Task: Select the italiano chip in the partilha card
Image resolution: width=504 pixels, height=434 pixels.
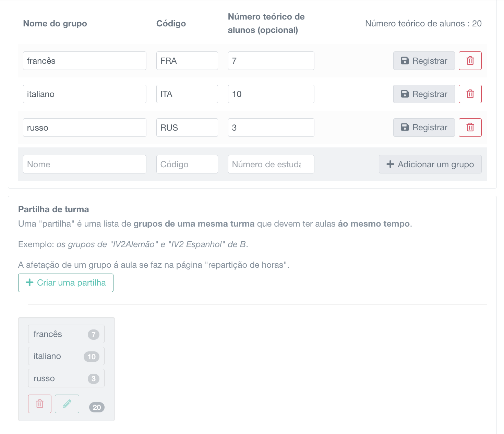Action: [66, 356]
